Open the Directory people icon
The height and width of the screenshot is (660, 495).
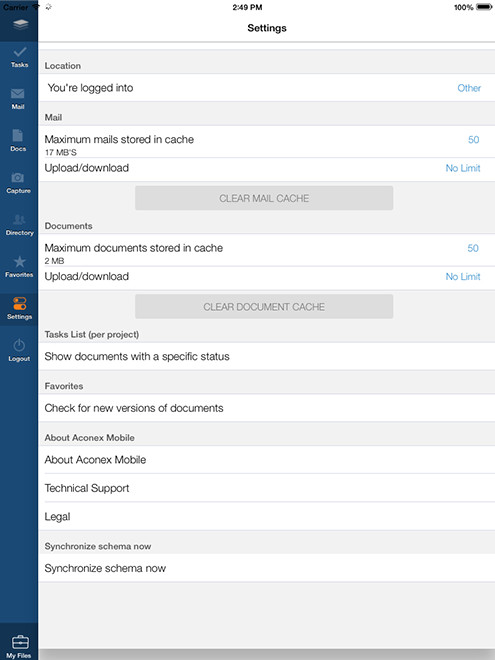click(19, 219)
